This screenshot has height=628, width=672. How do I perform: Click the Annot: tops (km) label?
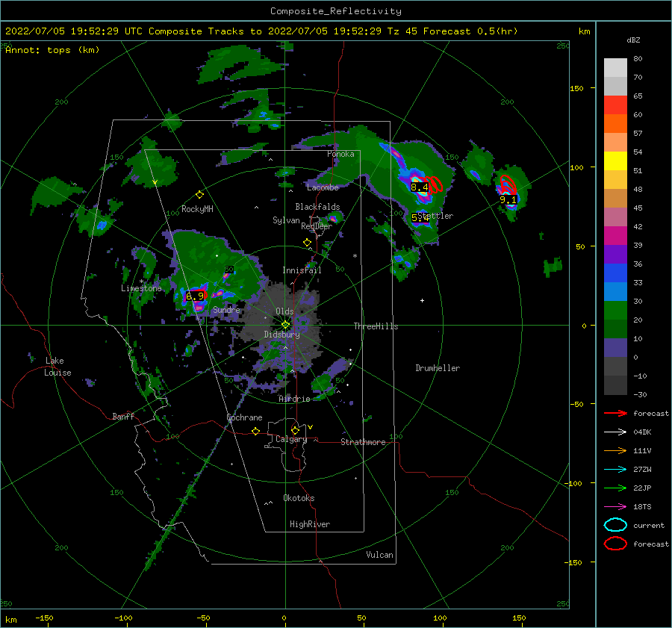(x=53, y=50)
